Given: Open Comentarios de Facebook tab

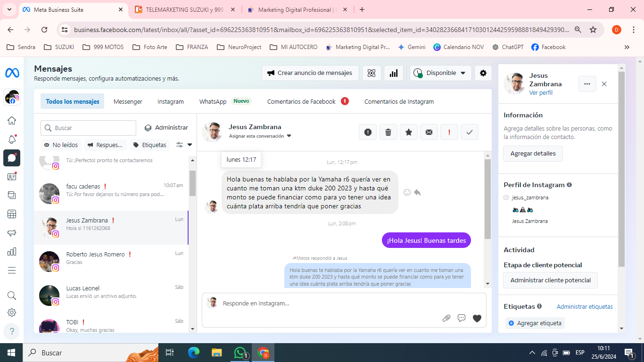Looking at the screenshot, I should [x=301, y=101].
